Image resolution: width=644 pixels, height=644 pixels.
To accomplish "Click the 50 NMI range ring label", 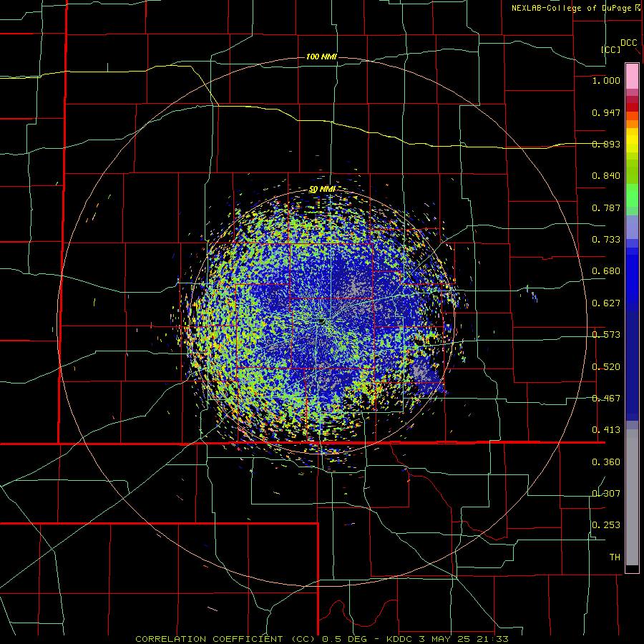I will point(321,190).
